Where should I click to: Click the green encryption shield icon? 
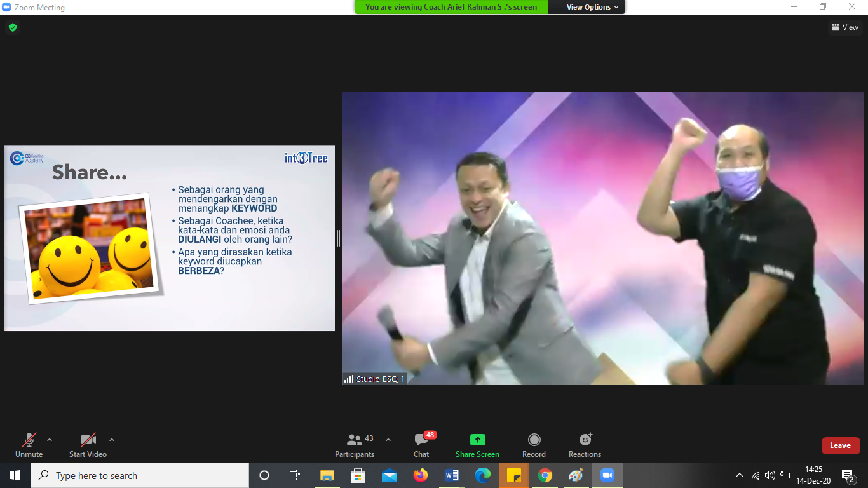pyautogui.click(x=12, y=27)
